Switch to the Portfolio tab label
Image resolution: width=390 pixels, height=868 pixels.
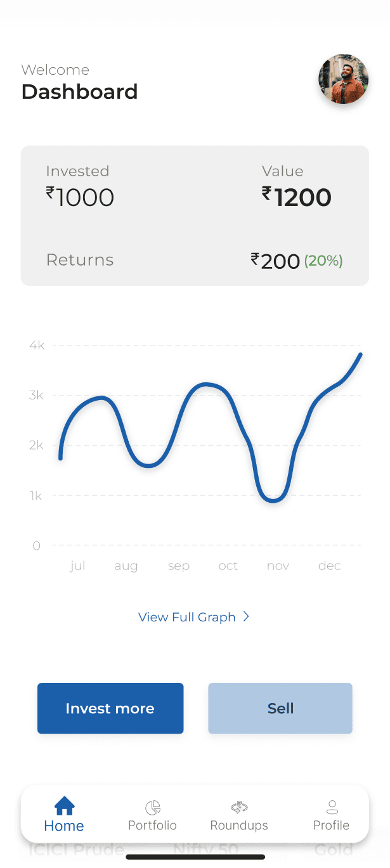pos(152,826)
